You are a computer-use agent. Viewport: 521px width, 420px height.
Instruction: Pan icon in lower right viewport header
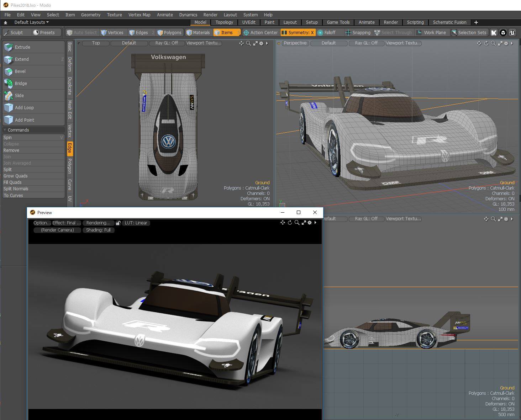(x=486, y=219)
